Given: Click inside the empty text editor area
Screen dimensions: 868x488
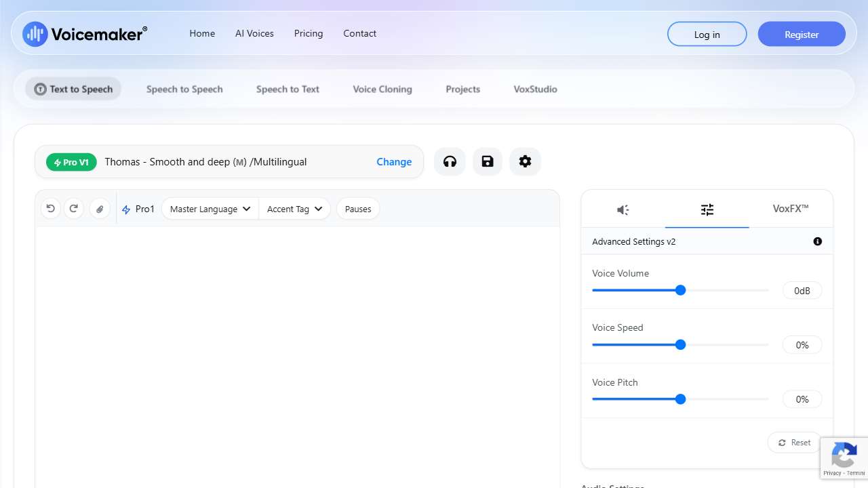Looking at the screenshot, I should click(x=297, y=352).
